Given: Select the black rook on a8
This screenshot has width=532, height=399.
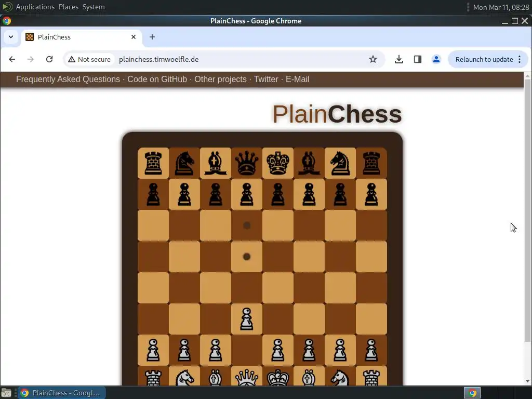Looking at the screenshot, I should [153, 163].
